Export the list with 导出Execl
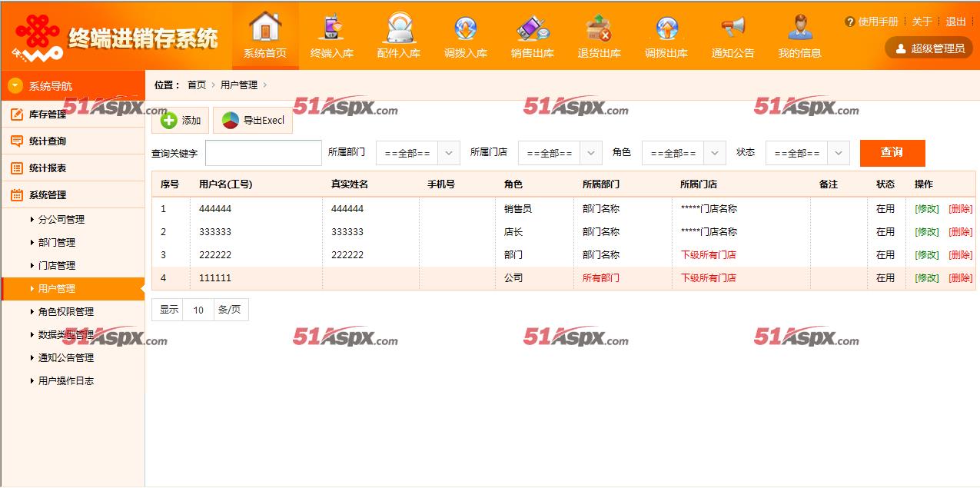 (253, 121)
